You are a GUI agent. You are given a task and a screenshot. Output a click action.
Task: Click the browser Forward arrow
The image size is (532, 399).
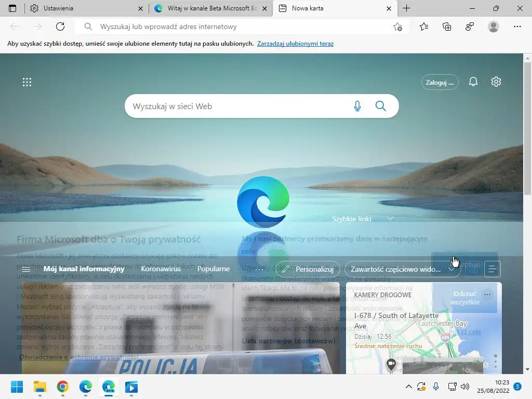pos(37,26)
